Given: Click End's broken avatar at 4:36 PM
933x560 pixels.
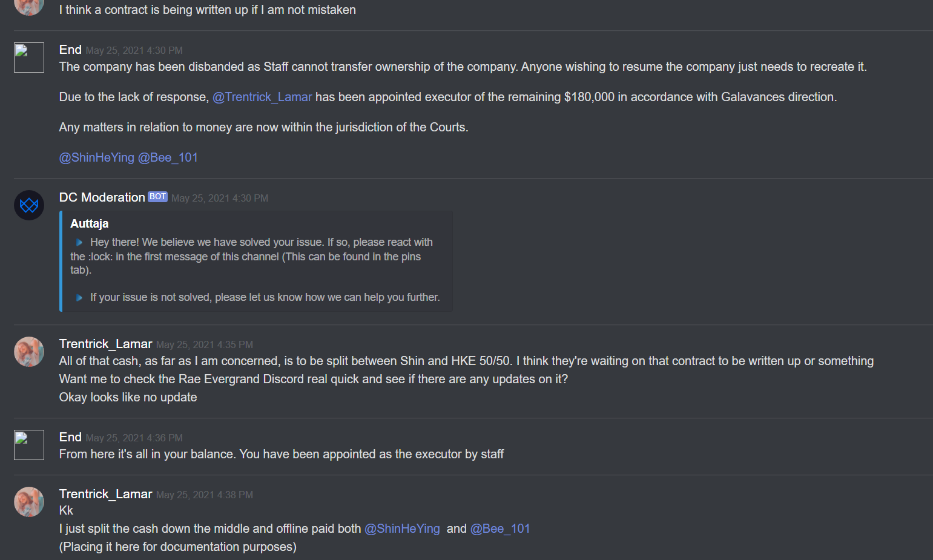Looking at the screenshot, I should tap(29, 445).
